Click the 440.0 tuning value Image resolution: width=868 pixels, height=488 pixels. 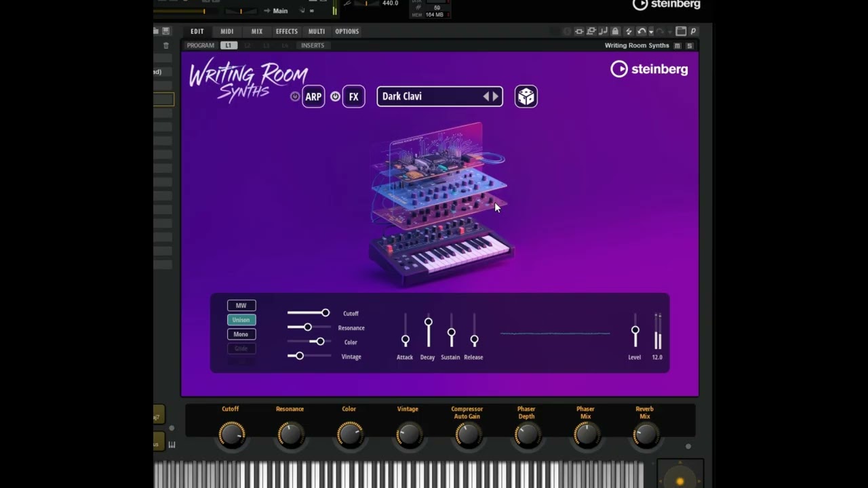[390, 3]
